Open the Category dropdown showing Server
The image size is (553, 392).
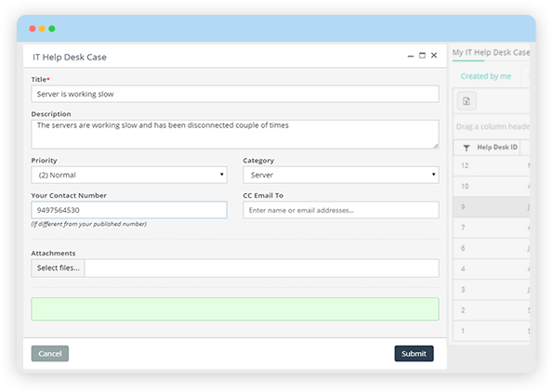[x=341, y=175]
